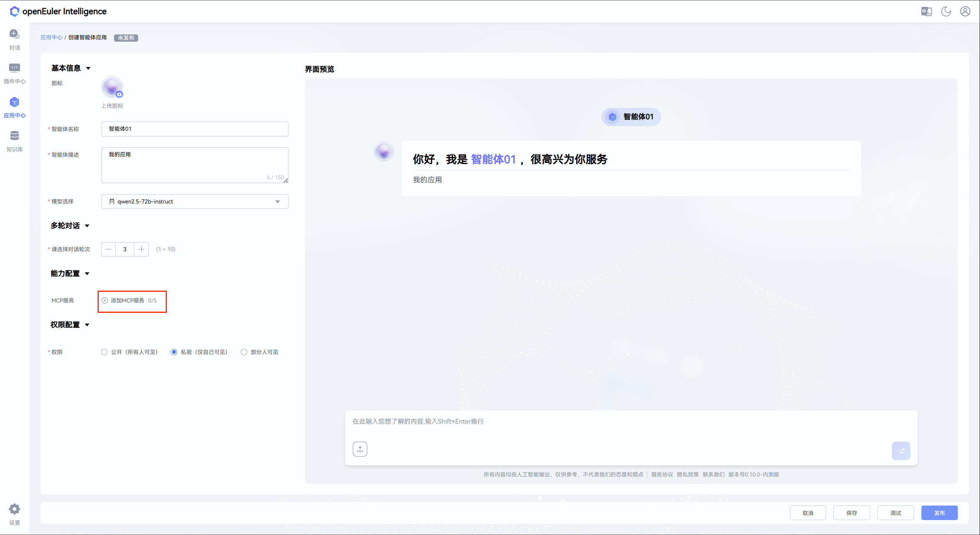Increase dialogue rounds with plus stepper
This screenshot has width=980, height=535.
[141, 249]
